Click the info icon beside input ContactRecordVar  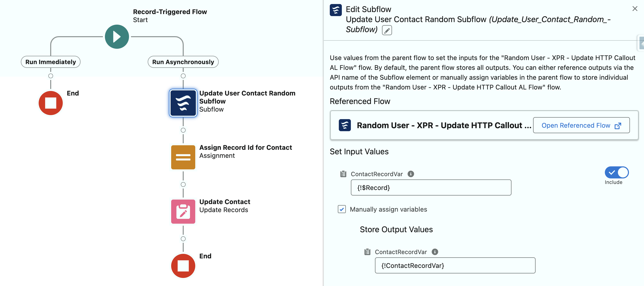411,174
